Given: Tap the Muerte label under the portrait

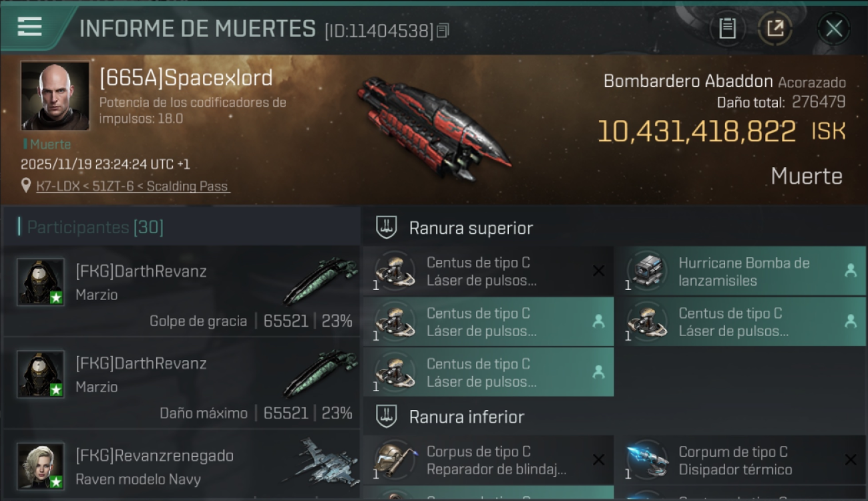Looking at the screenshot, I should tap(47, 144).
